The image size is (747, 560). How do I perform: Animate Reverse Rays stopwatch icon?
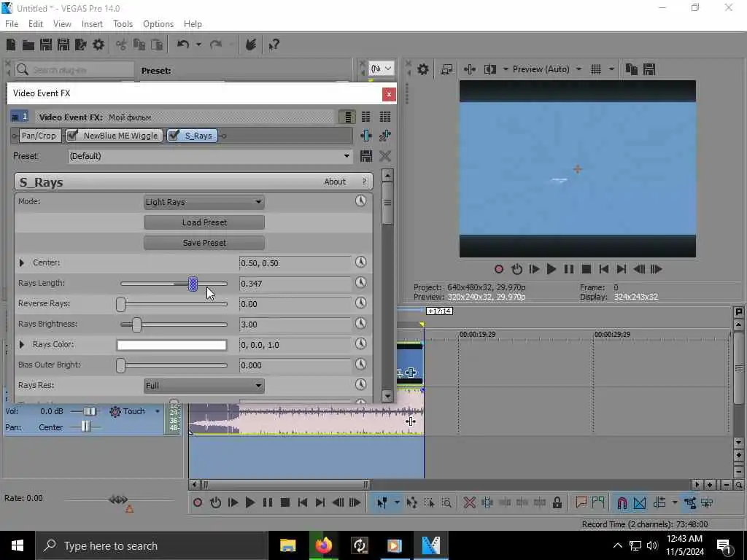(x=360, y=303)
